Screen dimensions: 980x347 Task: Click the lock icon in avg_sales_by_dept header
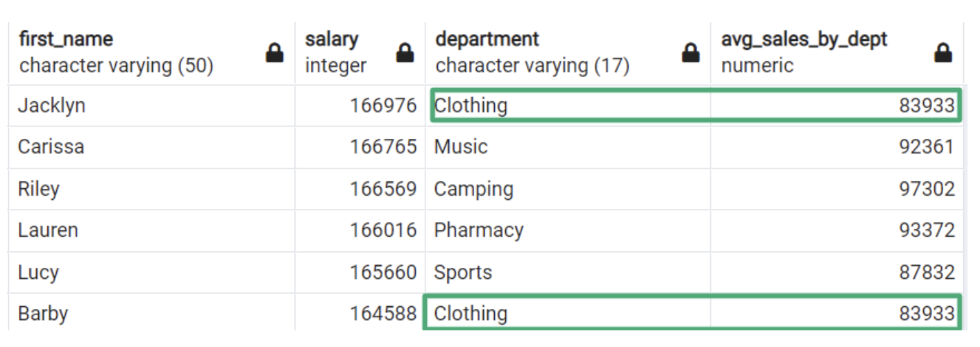click(x=943, y=53)
